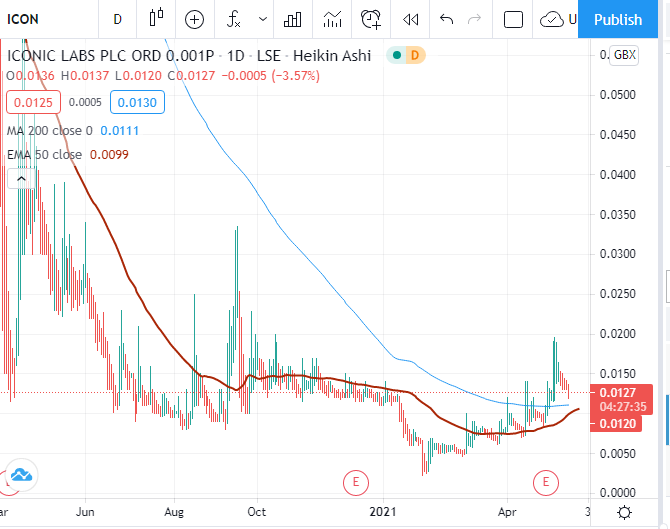Click 0.0250 on price axis
Image resolution: width=670 pixels, height=529 pixels.
(617, 294)
